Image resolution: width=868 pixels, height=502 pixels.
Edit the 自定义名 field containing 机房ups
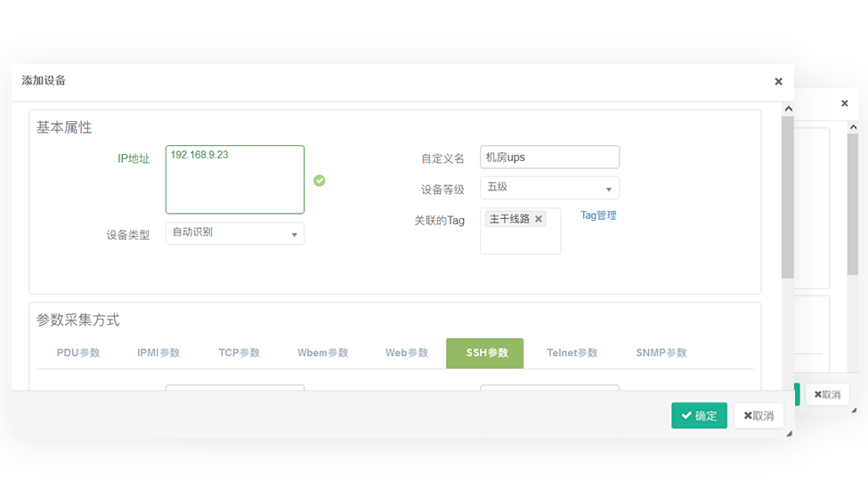[x=549, y=158]
